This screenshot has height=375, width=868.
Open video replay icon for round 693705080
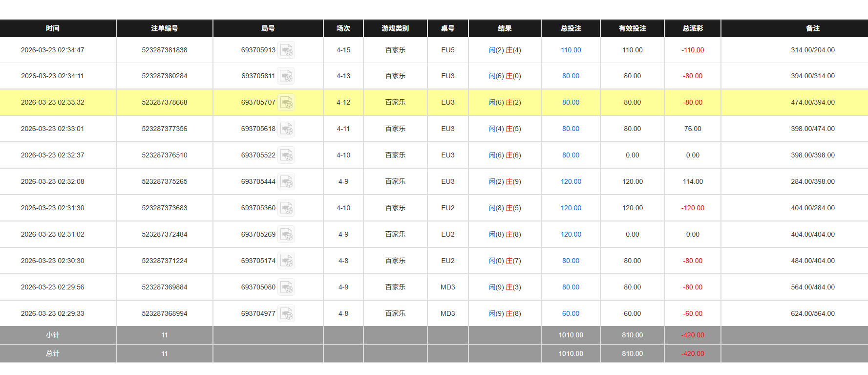[x=286, y=287]
